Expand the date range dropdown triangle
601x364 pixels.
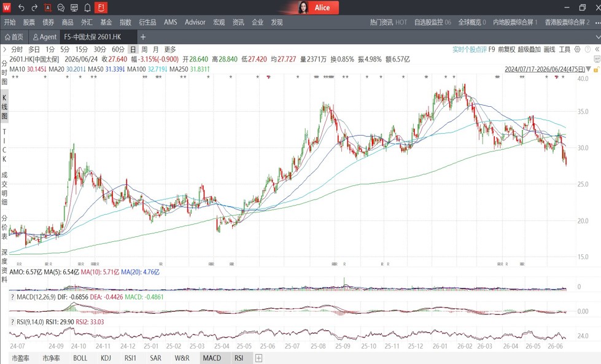point(588,69)
